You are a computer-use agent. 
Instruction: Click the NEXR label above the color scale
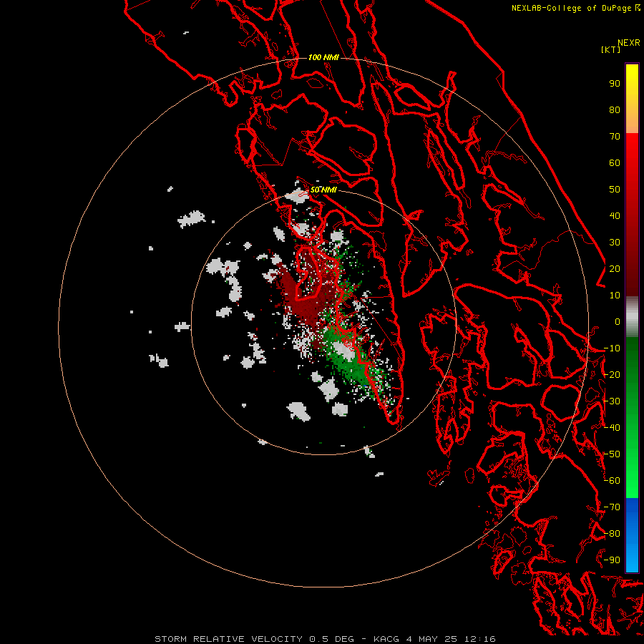[x=629, y=43]
